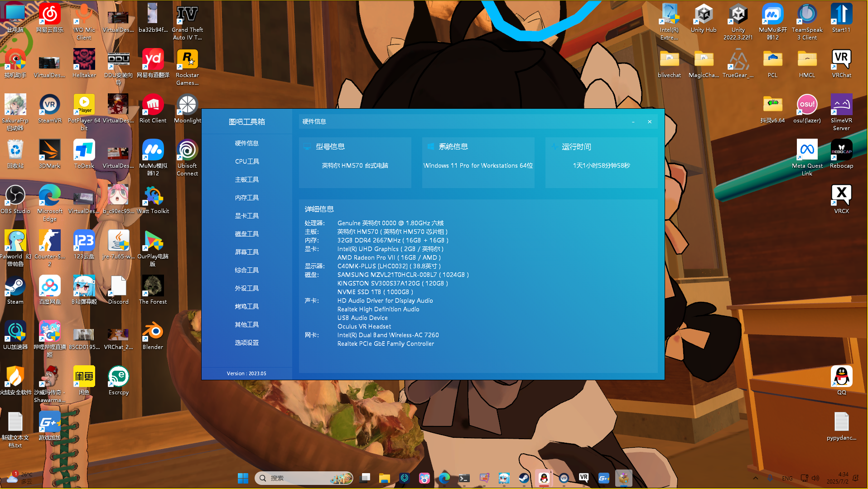Open the 网易云音乐 desktop icon

50,18
